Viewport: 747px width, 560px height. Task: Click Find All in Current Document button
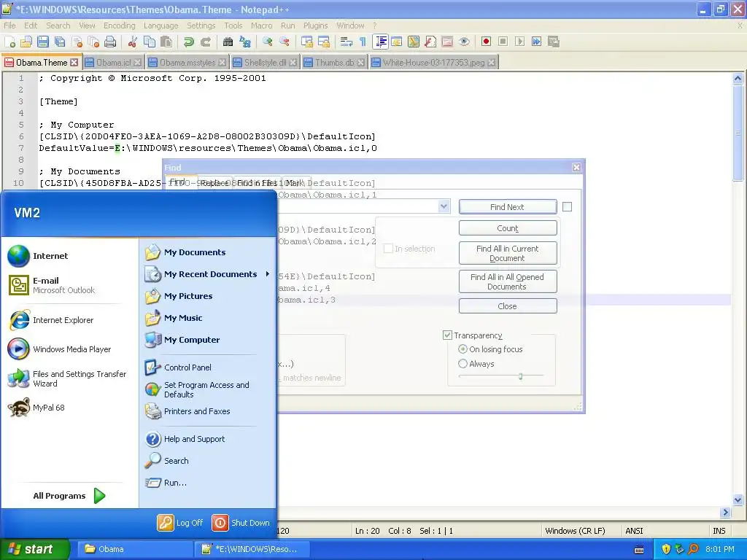(x=508, y=253)
